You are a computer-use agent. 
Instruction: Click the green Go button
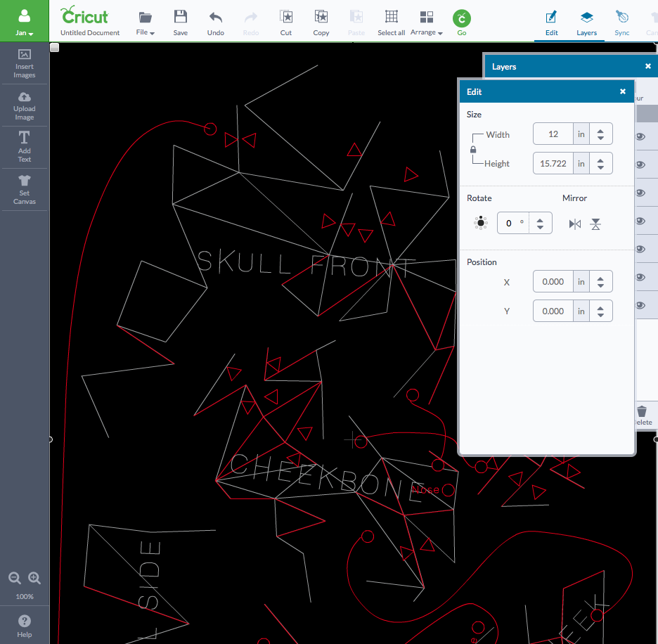462,22
